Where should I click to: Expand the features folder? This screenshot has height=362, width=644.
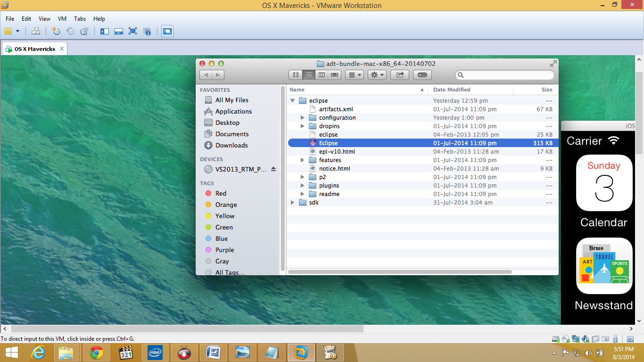coord(303,160)
